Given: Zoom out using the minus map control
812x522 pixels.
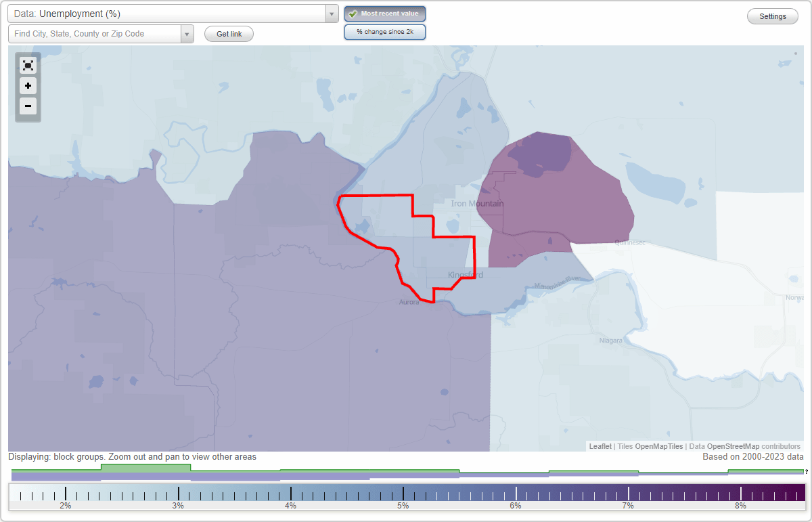Looking at the screenshot, I should coord(28,106).
